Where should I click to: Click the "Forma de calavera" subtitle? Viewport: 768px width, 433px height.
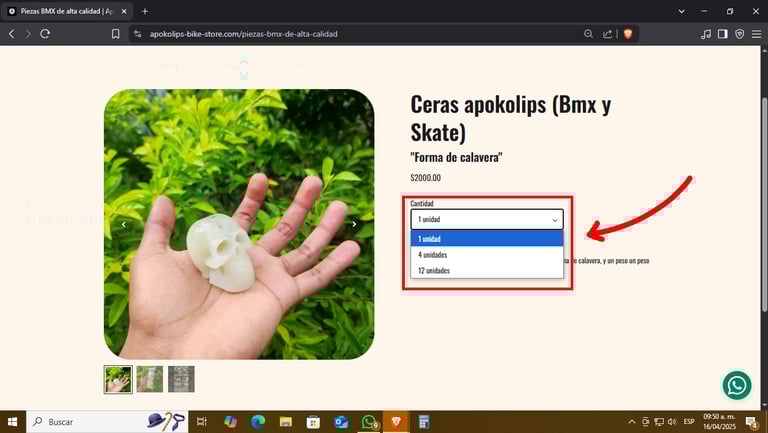point(456,157)
